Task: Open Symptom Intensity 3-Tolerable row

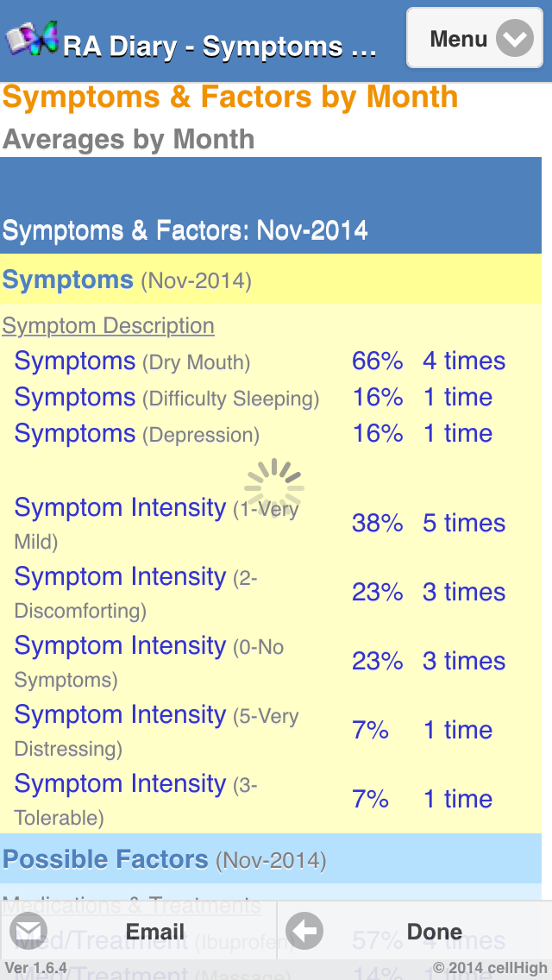Action: 135,799
